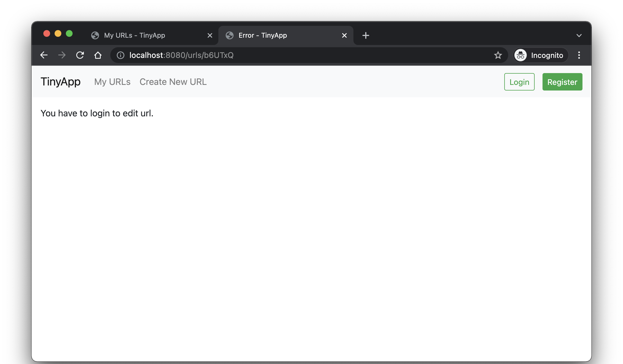
Task: Reload the current page
Action: 80,55
